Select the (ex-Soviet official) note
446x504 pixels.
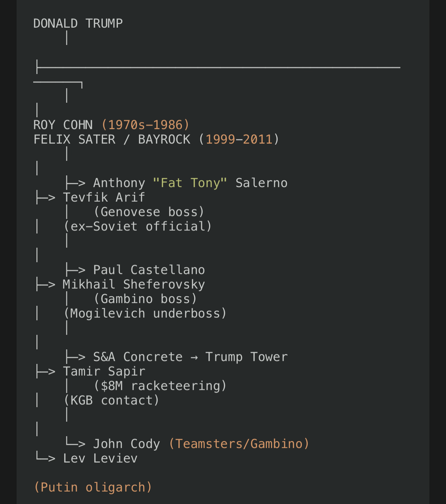138,226
